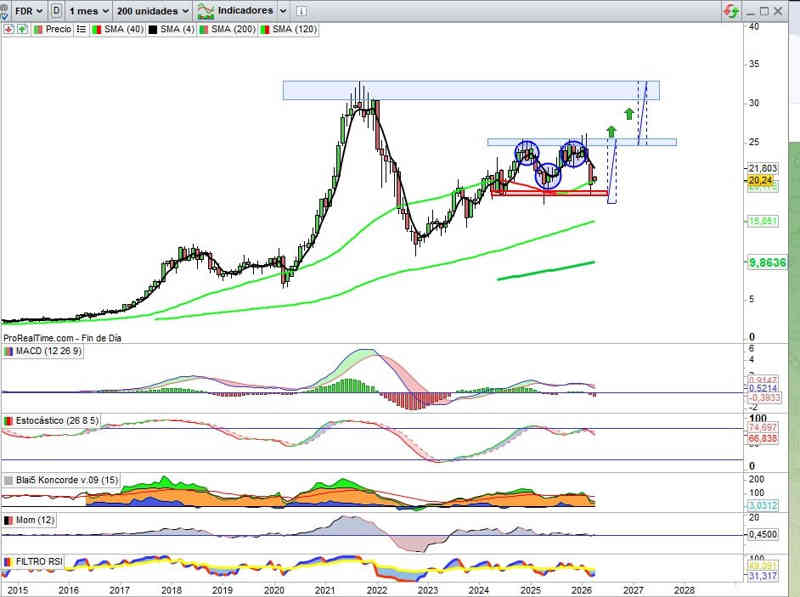Viewport: 800px width, 597px height.
Task: Open the list icon next to Precio
Action: 81,30
